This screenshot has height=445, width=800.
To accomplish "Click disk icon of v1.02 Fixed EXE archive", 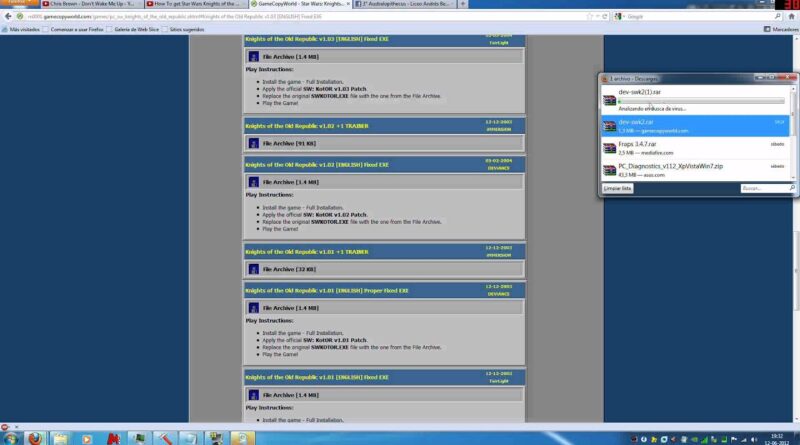I will point(254,182).
